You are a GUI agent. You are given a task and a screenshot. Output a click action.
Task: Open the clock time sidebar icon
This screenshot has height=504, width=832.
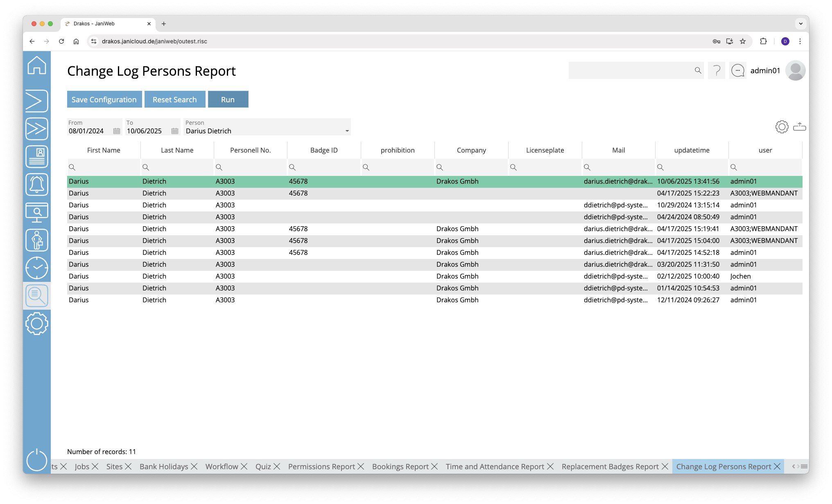37,268
